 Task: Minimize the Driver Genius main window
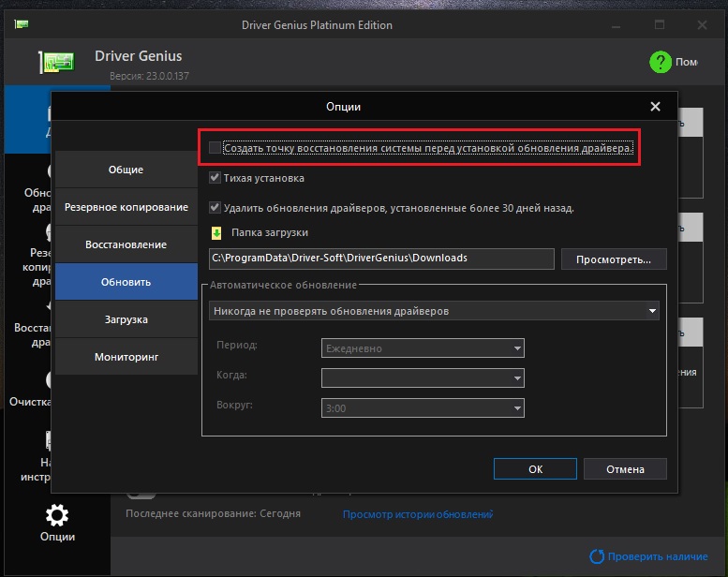[x=616, y=25]
